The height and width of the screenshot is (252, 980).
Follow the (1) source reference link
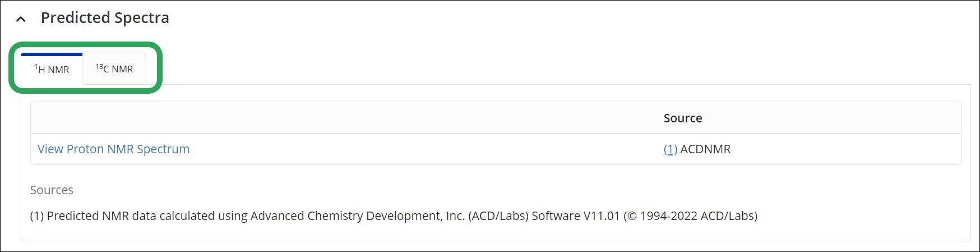tap(671, 149)
